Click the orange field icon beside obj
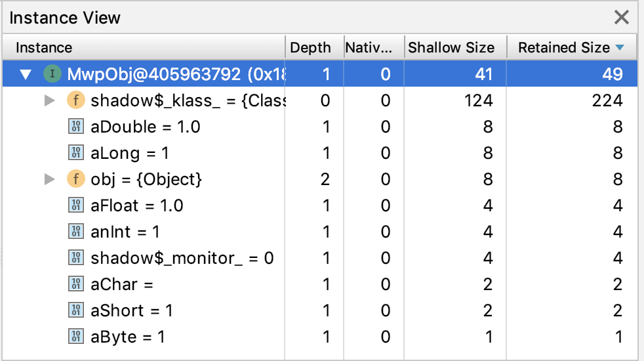 point(75,179)
